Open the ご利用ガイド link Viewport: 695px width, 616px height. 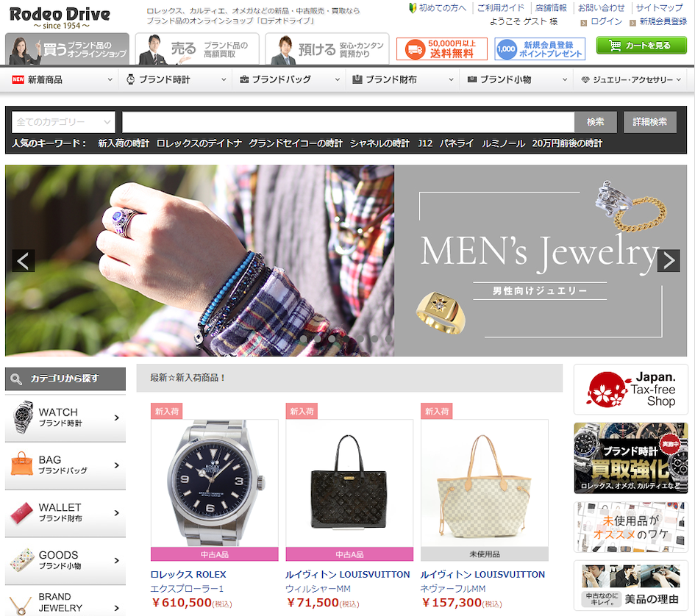pos(500,7)
